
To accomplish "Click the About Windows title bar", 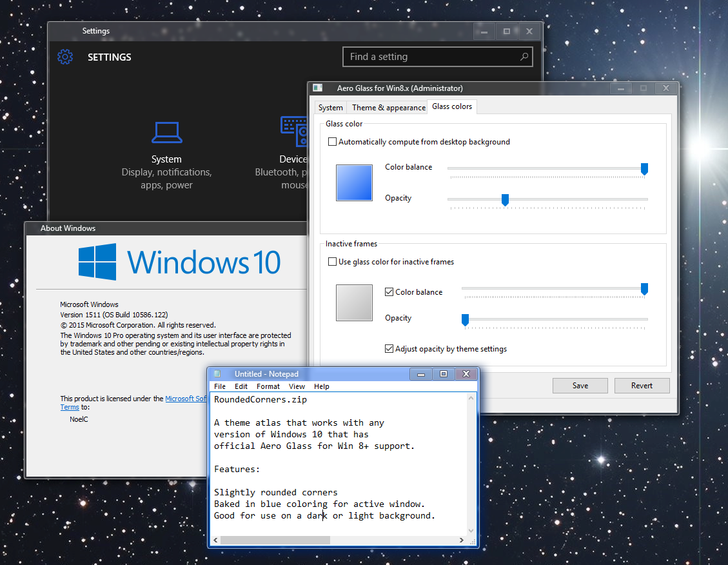I will [166, 228].
